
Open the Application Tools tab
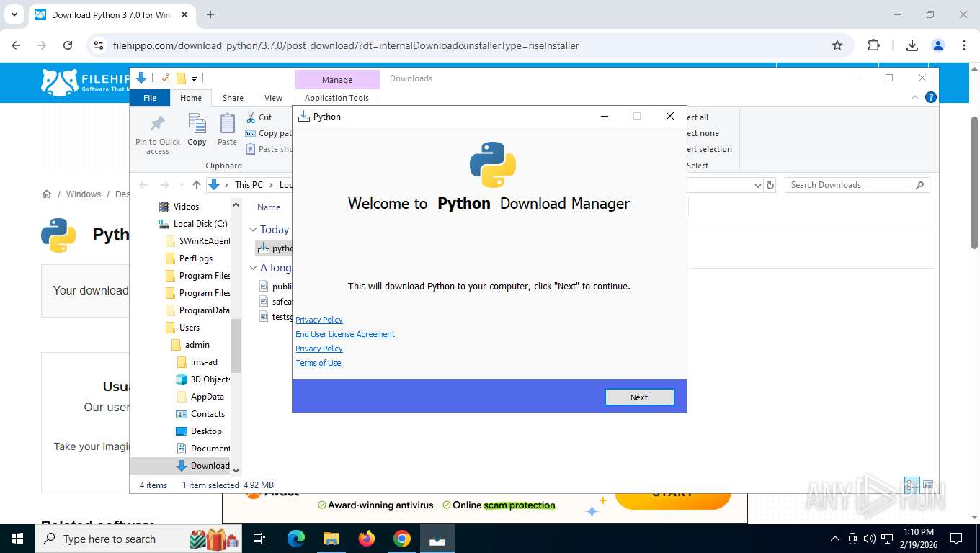(337, 98)
